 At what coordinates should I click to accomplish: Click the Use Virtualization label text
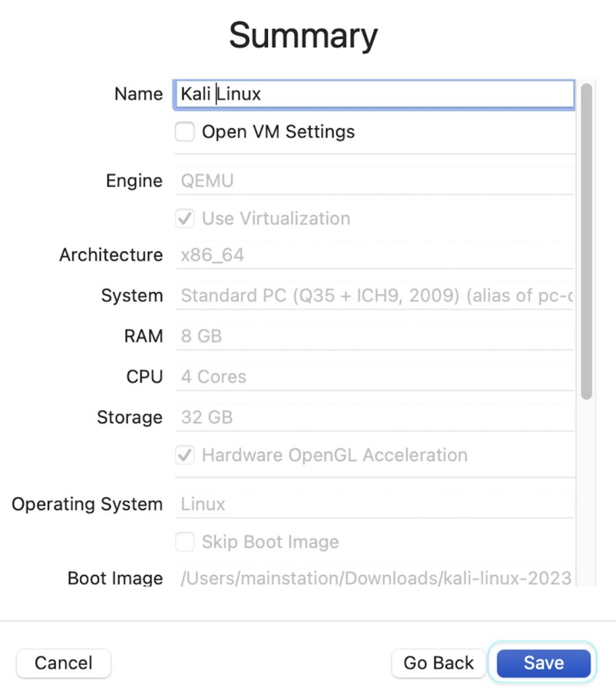(x=276, y=218)
